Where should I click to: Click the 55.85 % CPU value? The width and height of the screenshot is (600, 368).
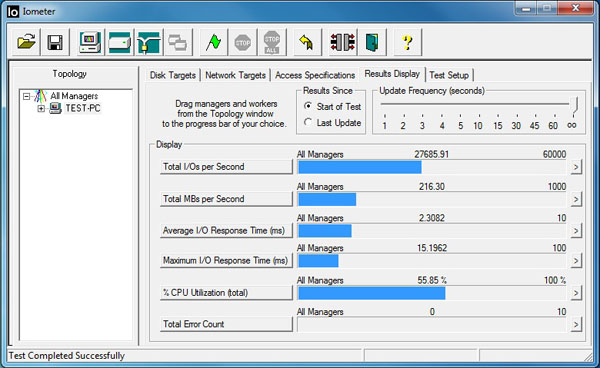click(x=432, y=280)
